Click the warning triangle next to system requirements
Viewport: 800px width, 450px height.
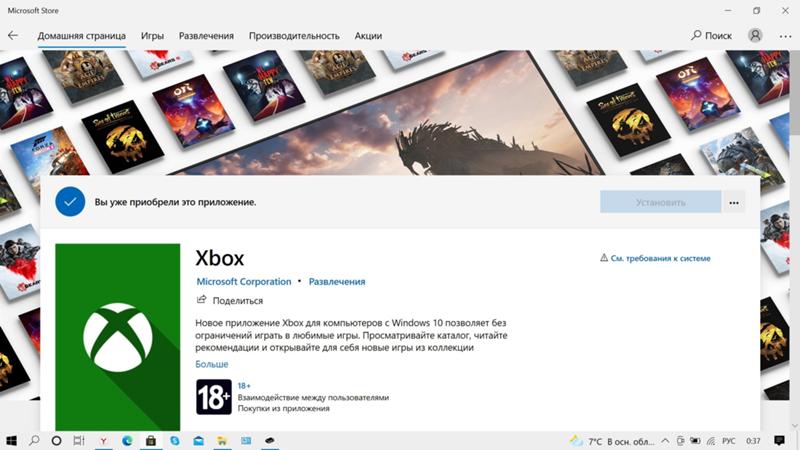604,258
